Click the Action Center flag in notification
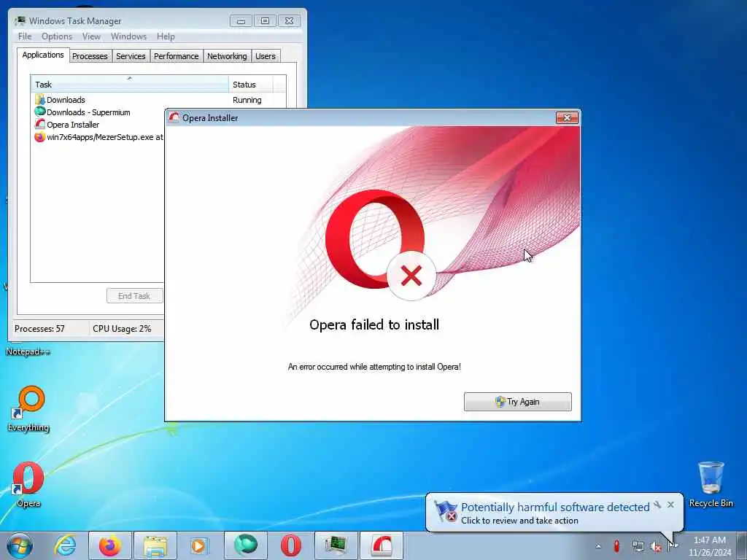This screenshot has width=747, height=560. pyautogui.click(x=446, y=511)
